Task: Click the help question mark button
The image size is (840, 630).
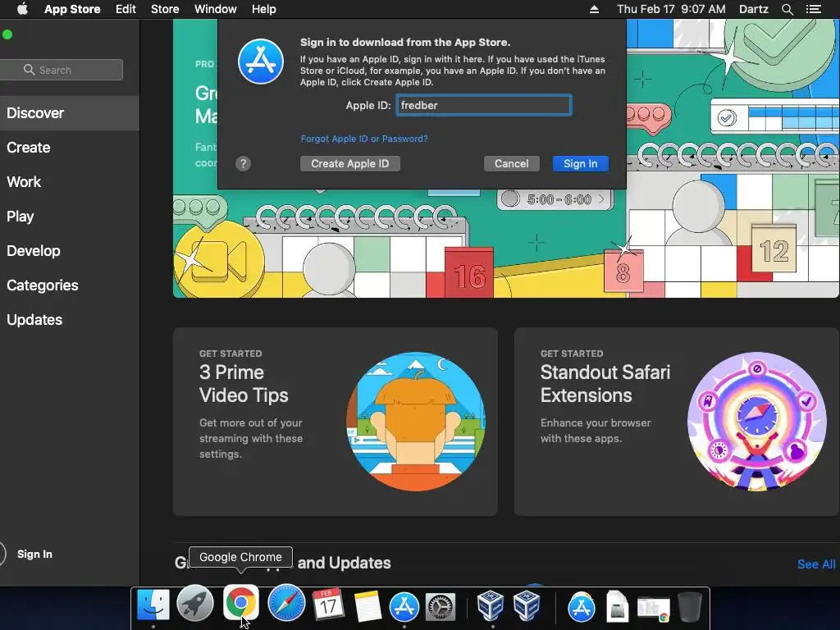Action: pyautogui.click(x=243, y=163)
